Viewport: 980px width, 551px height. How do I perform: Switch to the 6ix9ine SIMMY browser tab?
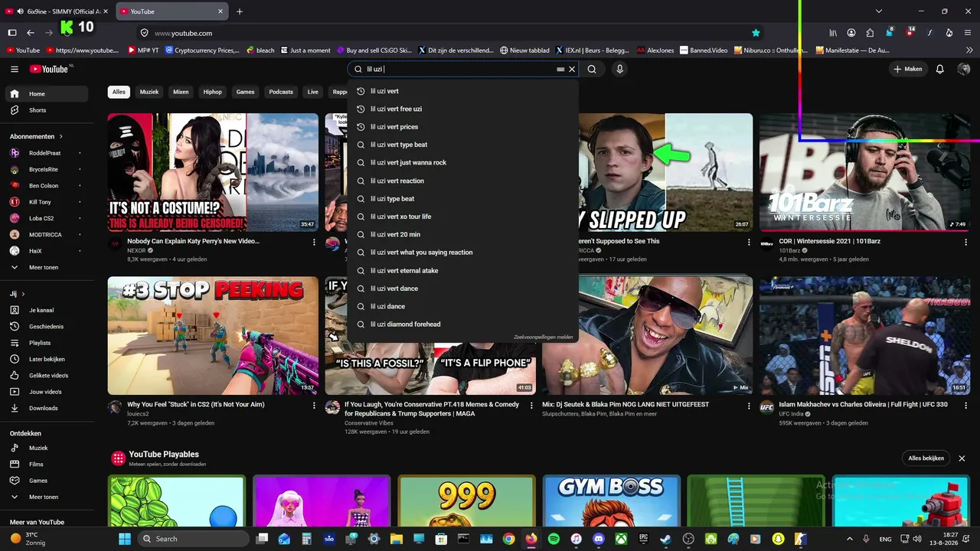[57, 11]
